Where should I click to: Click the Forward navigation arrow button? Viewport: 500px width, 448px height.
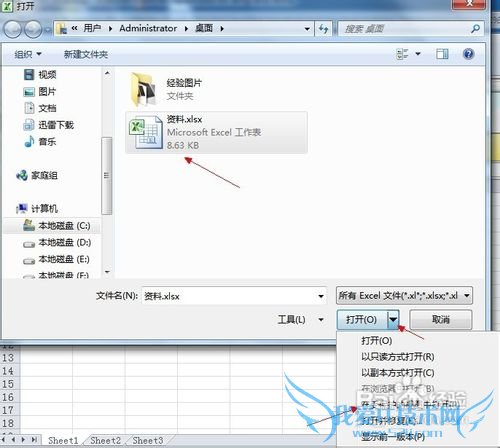(x=33, y=29)
